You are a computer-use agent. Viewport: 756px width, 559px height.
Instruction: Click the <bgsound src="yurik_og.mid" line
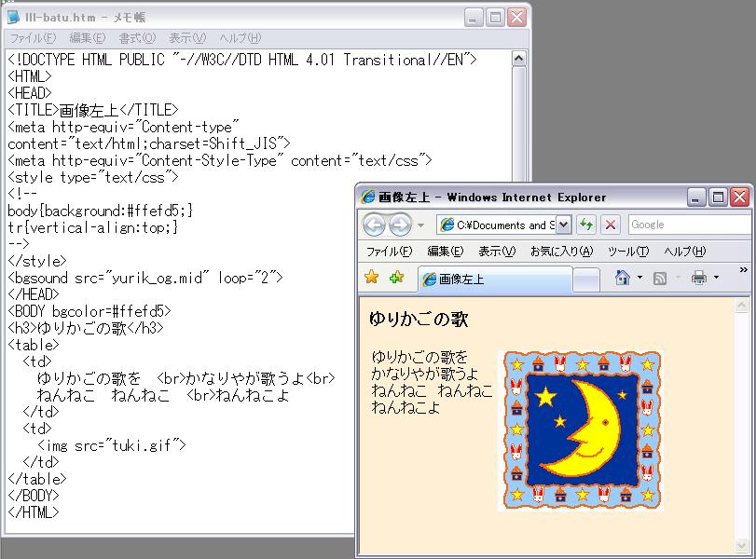coord(145,278)
